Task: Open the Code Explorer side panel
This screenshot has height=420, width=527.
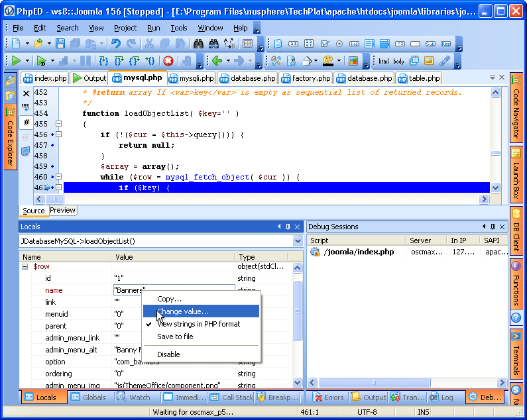Action: click(x=11, y=138)
